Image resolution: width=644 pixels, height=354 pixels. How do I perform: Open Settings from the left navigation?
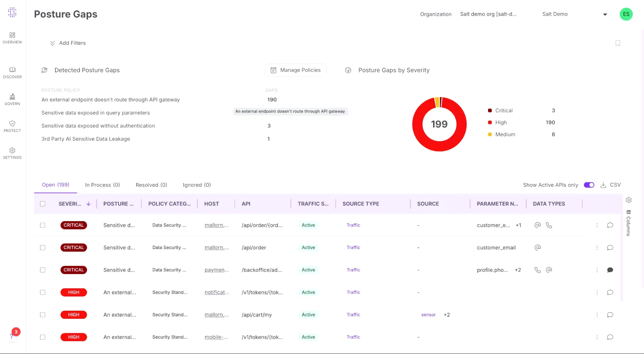pyautogui.click(x=12, y=153)
